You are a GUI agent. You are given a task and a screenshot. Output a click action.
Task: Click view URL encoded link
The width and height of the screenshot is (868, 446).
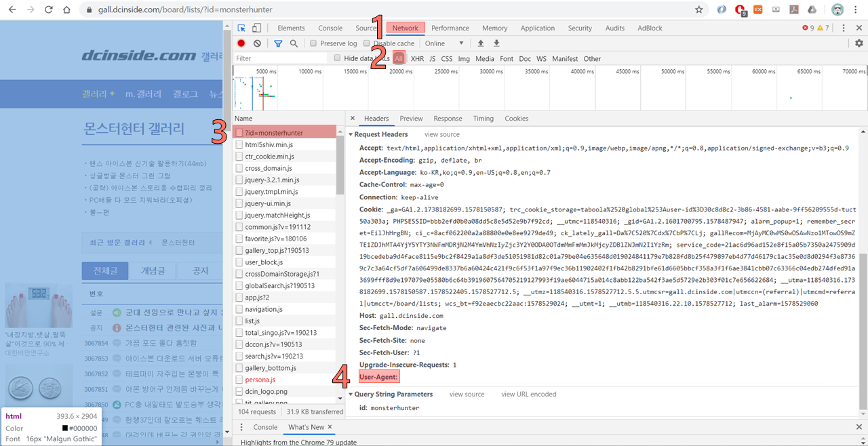[x=529, y=394]
